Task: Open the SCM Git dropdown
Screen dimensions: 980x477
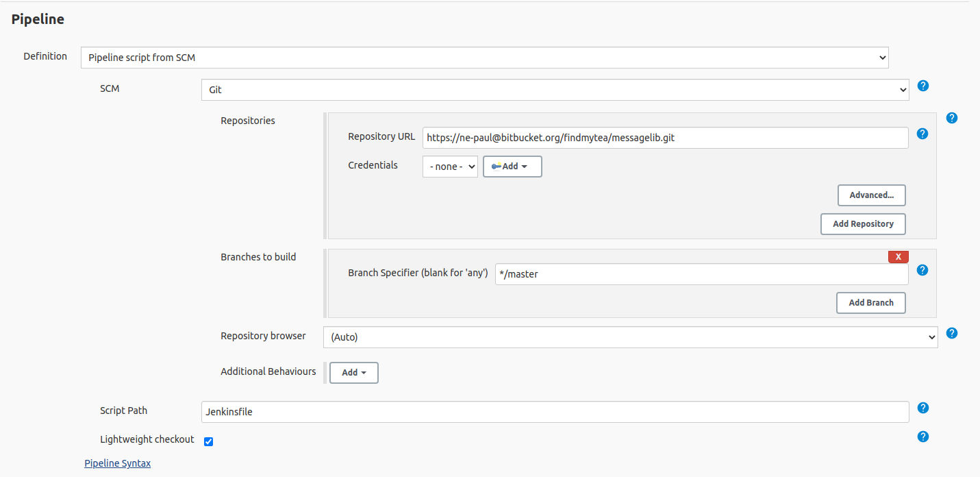Action: coord(555,90)
